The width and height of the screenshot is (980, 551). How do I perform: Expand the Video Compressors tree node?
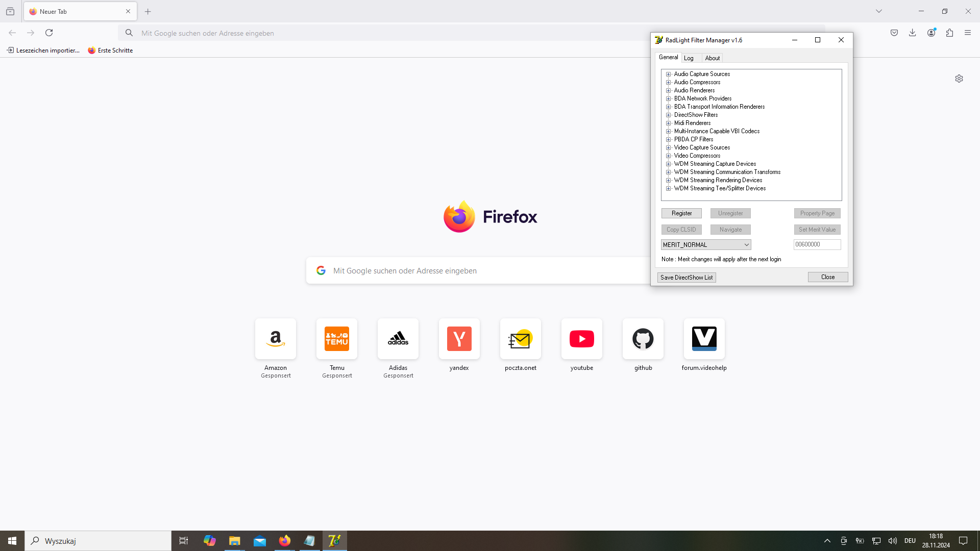(668, 156)
